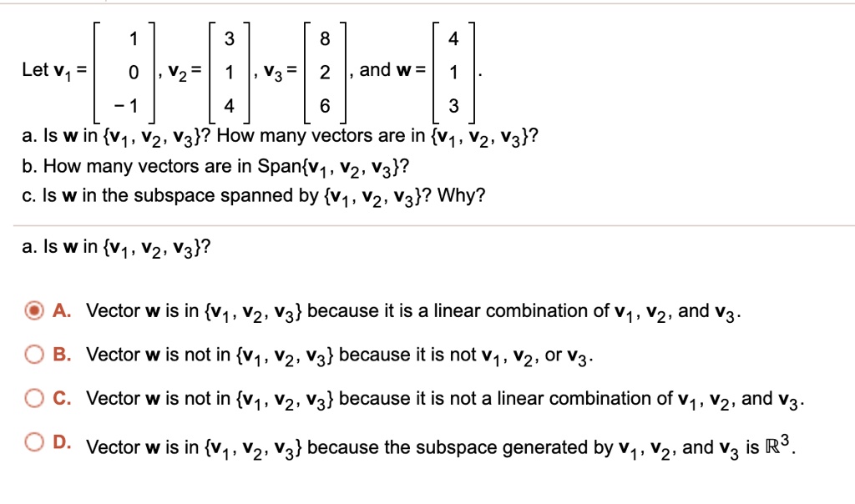This screenshot has height=504, width=855.
Task: Select answer choice B radio button
Action: (34, 355)
